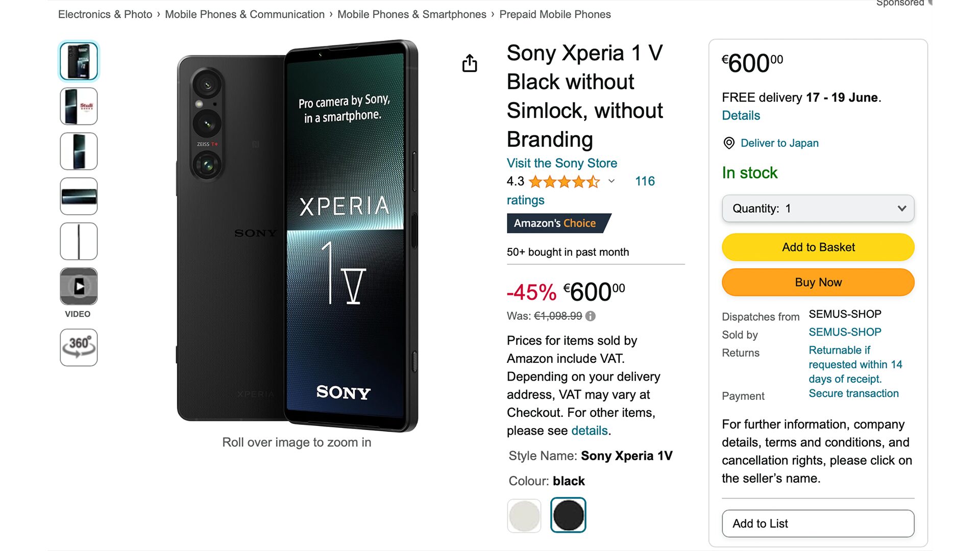Select the second product thumbnail image
The image size is (980, 551).
(x=79, y=106)
